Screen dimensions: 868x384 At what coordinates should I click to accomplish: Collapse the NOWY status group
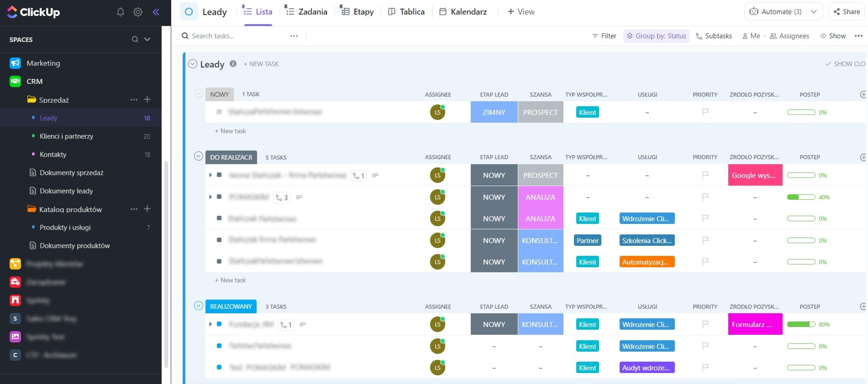(198, 93)
